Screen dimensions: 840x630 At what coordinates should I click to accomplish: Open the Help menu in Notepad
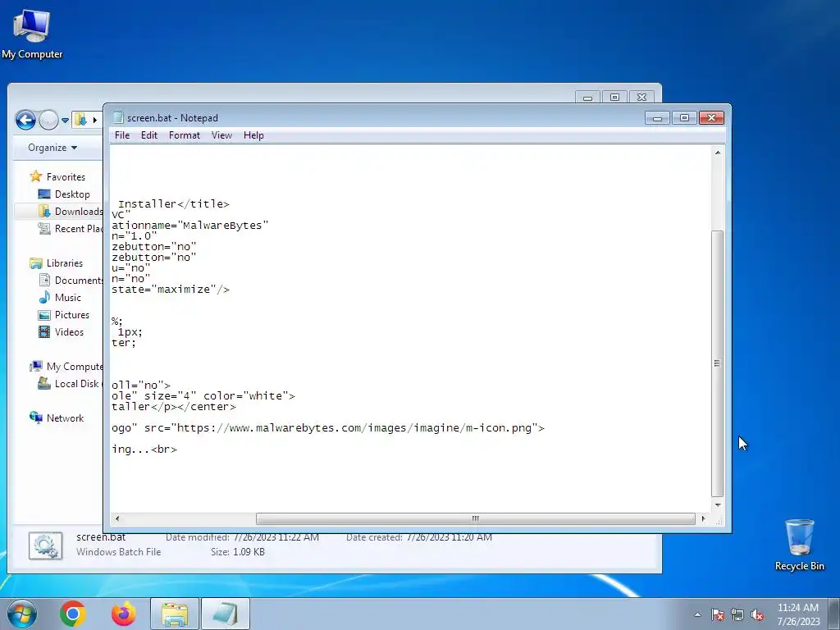pos(253,135)
